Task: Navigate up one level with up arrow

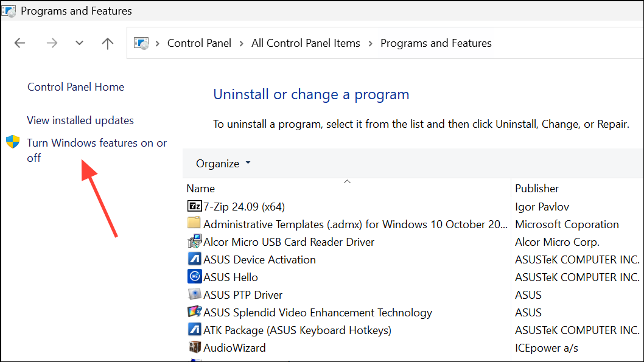Action: (x=108, y=43)
